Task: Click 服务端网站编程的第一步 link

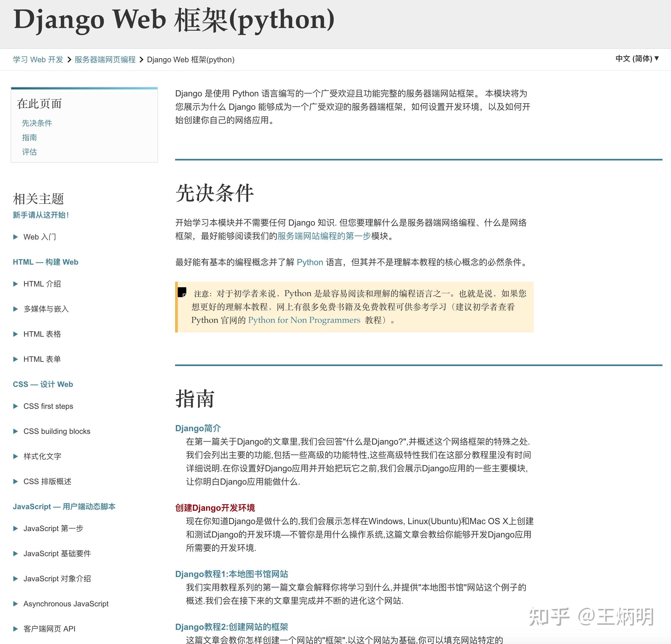Action: pos(324,236)
